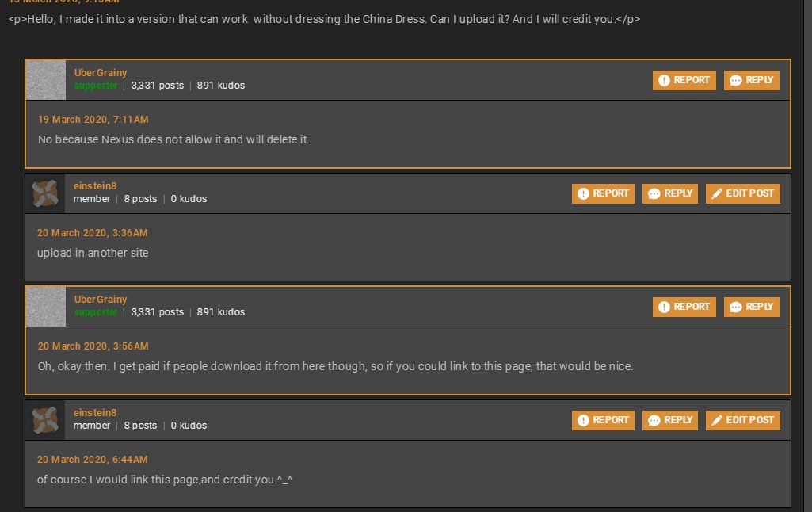Reply to einstein8's 6:44AM comment
The width and height of the screenshot is (812, 512).
[x=670, y=420]
